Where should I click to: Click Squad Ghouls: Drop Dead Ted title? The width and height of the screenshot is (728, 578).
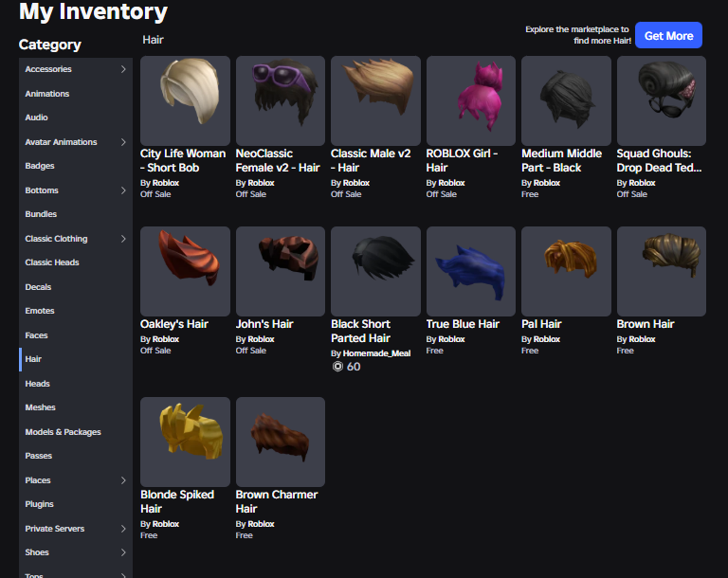pyautogui.click(x=659, y=161)
